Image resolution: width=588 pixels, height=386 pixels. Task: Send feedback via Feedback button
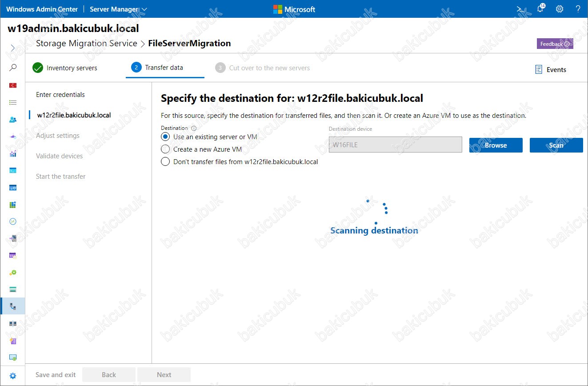point(555,44)
